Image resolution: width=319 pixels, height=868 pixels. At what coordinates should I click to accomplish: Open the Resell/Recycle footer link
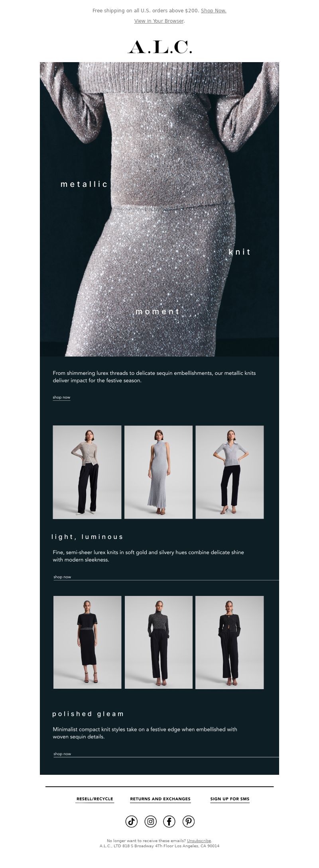[95, 799]
